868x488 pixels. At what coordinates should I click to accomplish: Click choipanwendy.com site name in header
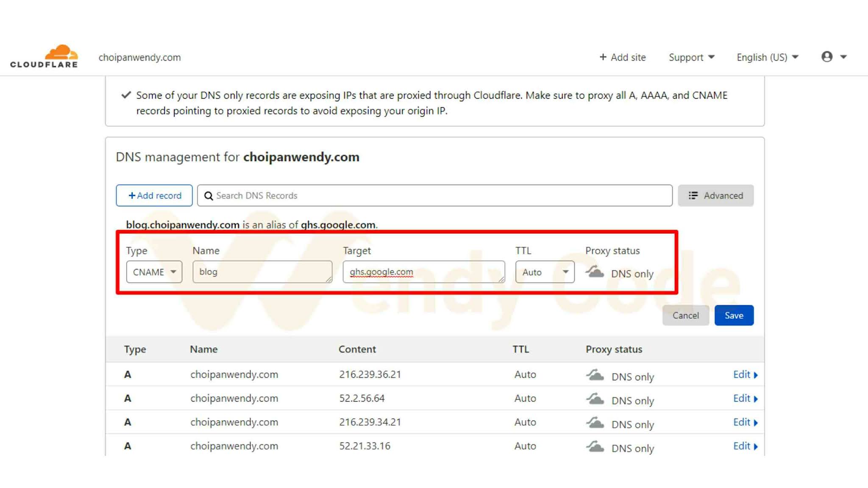tap(139, 57)
